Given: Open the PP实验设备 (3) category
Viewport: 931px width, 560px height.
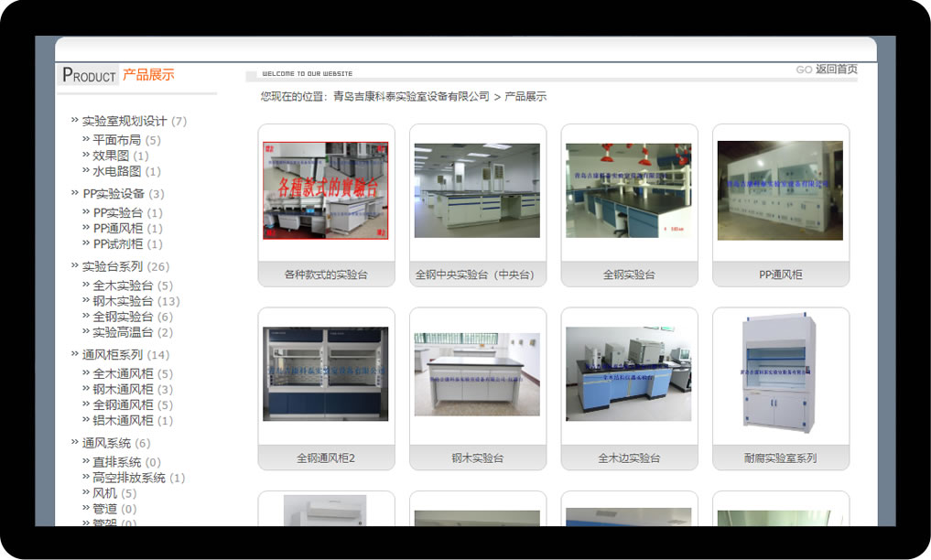Looking at the screenshot, I should (123, 193).
